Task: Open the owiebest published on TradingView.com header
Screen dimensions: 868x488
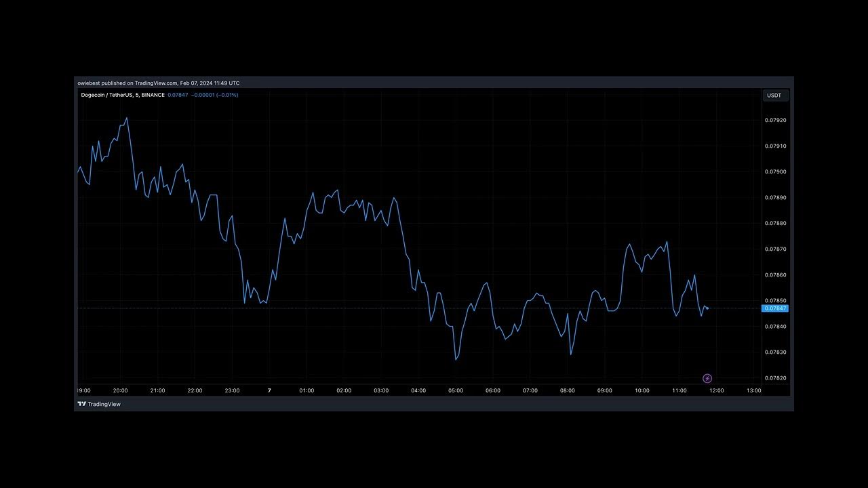Action: coord(158,83)
